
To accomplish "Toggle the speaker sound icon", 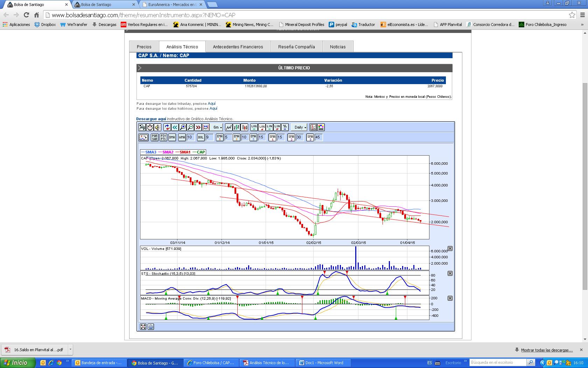I will (x=157, y=127).
